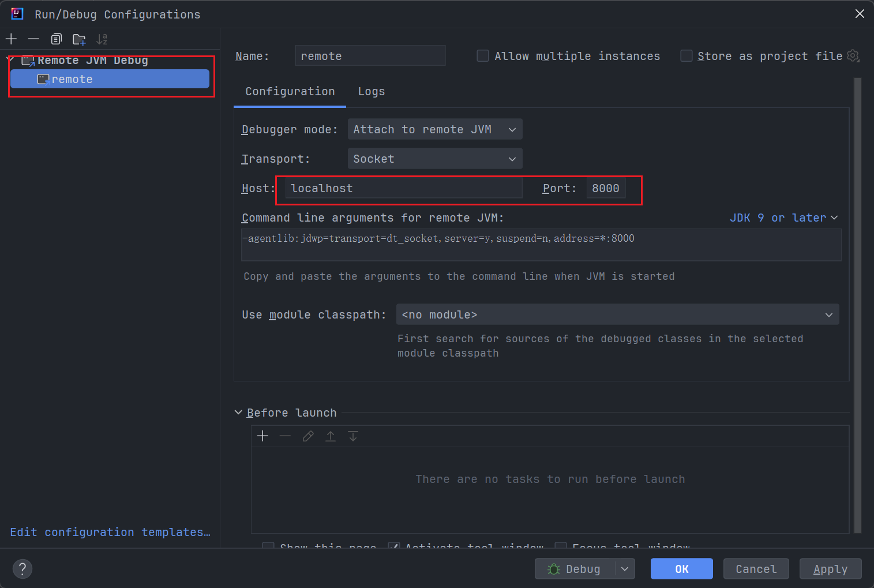Open the JDK 9 or later dropdown
The height and width of the screenshot is (588, 874).
point(783,218)
